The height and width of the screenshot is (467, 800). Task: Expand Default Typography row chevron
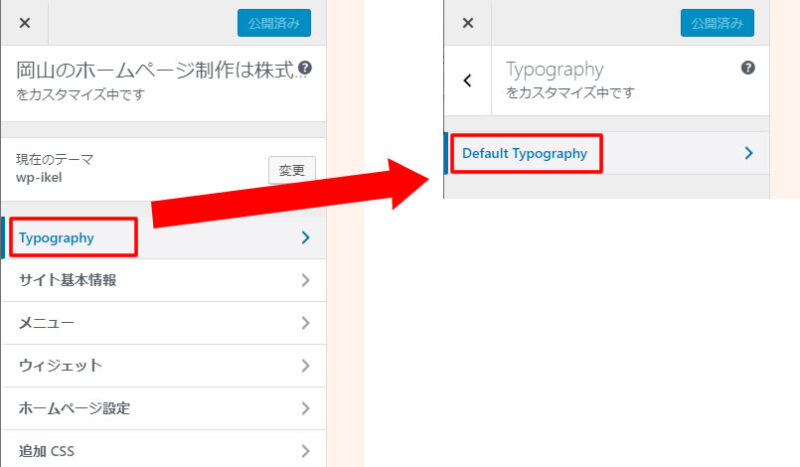tap(748, 153)
